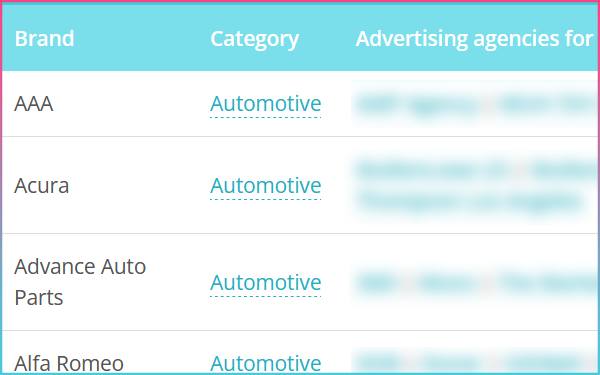Click second blurred agency in AAA row

tap(549, 104)
